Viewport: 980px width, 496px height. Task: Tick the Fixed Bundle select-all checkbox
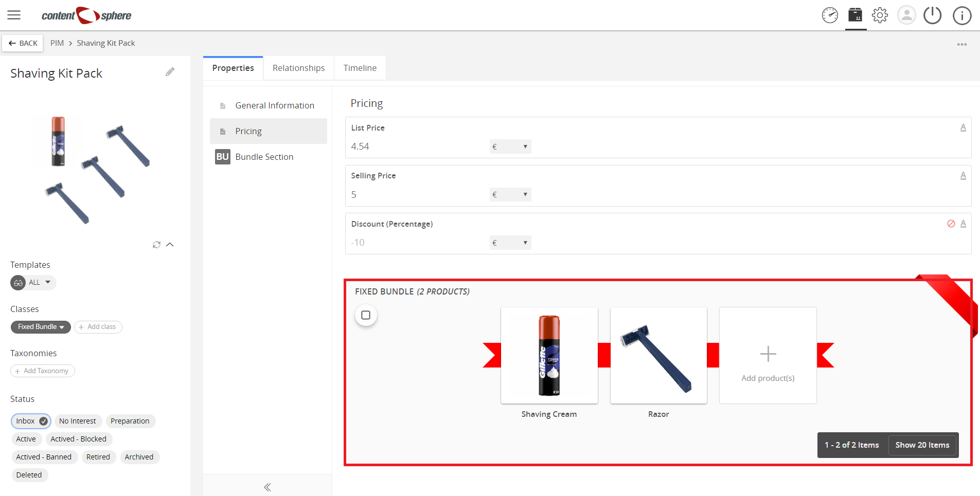coord(366,315)
